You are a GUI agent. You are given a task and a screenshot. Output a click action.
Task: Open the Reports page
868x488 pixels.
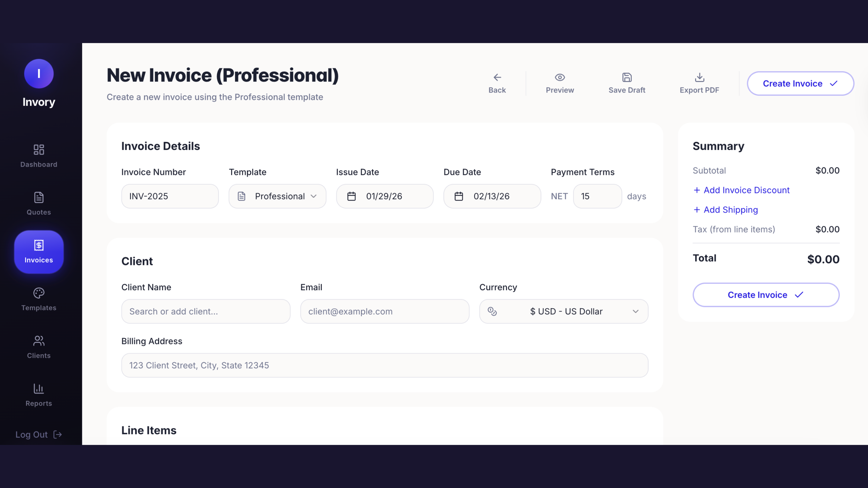39,394
